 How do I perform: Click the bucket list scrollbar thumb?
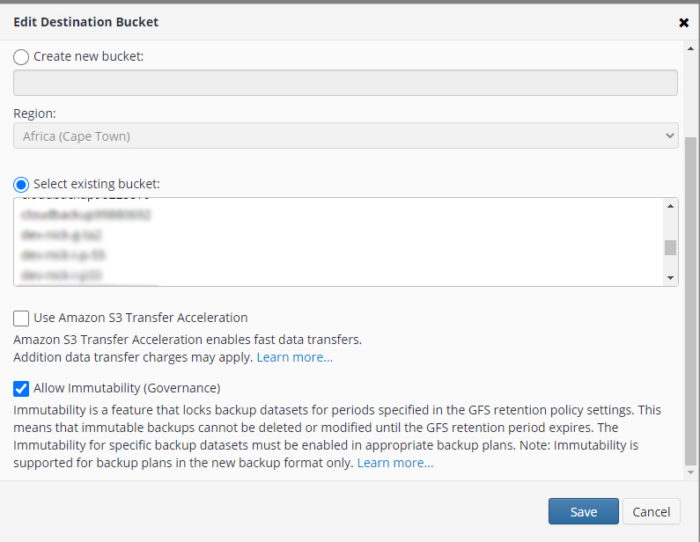point(670,248)
